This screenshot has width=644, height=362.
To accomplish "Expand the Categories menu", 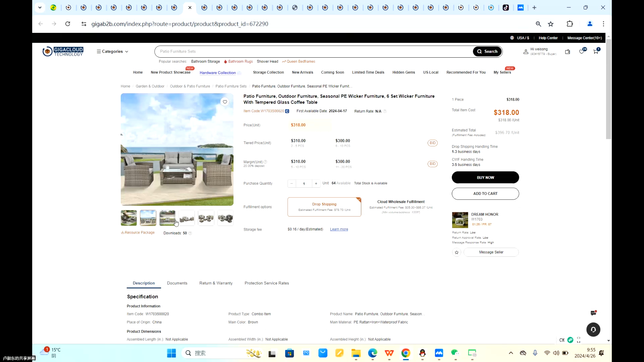I will point(113,51).
